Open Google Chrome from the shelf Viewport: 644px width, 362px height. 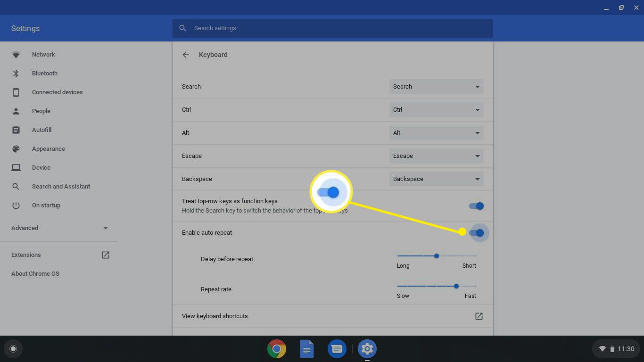(277, 349)
